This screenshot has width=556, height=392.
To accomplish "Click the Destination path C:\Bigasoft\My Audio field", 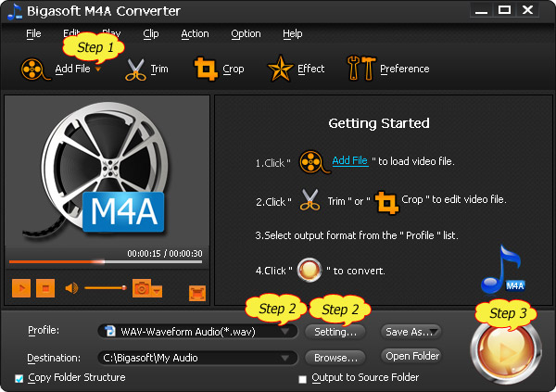I will point(197,358).
